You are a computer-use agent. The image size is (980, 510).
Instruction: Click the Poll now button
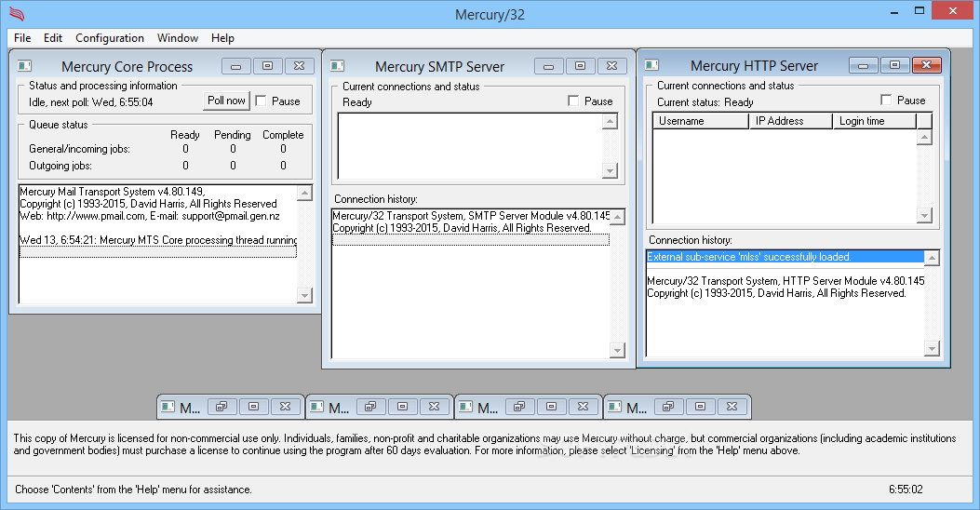coord(226,101)
